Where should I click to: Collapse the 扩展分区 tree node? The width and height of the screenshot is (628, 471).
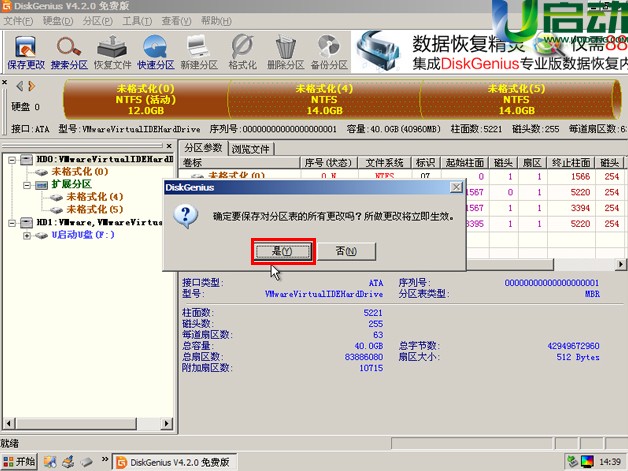(x=27, y=185)
